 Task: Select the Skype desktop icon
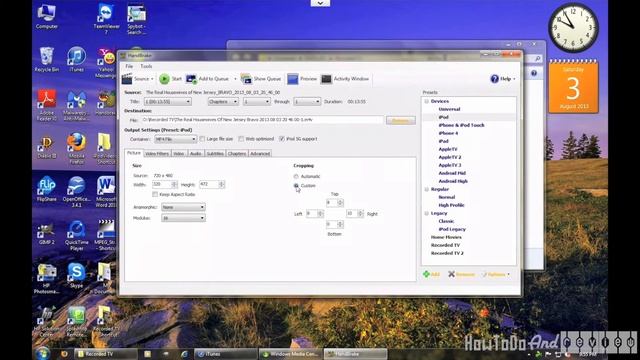(76, 276)
